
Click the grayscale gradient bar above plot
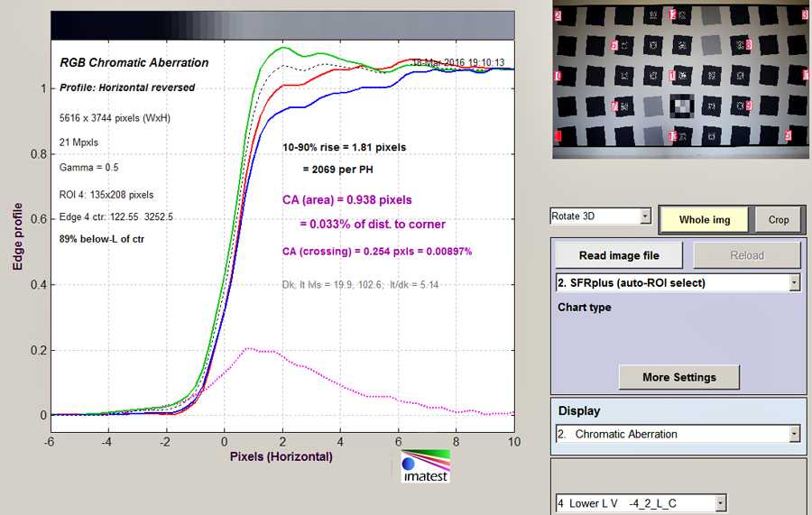click(x=284, y=24)
